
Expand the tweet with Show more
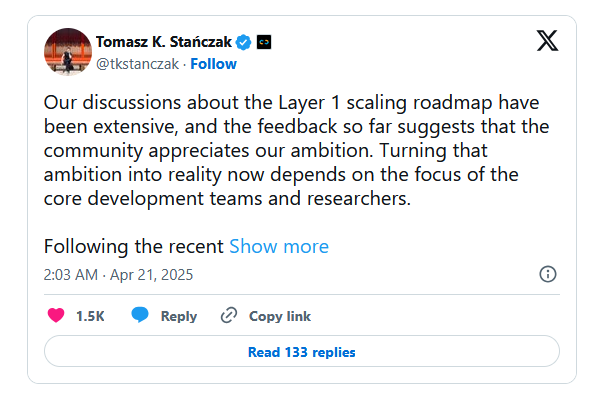point(279,246)
